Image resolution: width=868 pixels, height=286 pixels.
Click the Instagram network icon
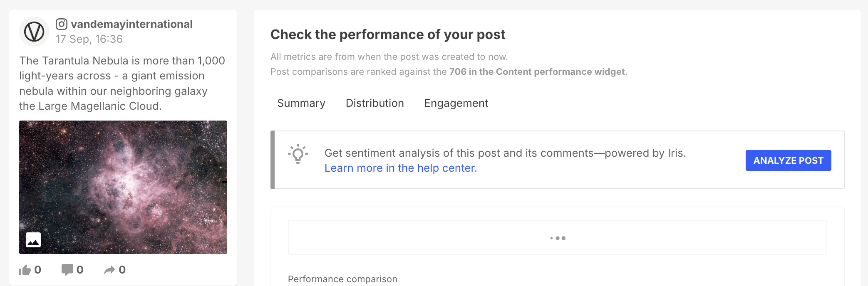[62, 24]
